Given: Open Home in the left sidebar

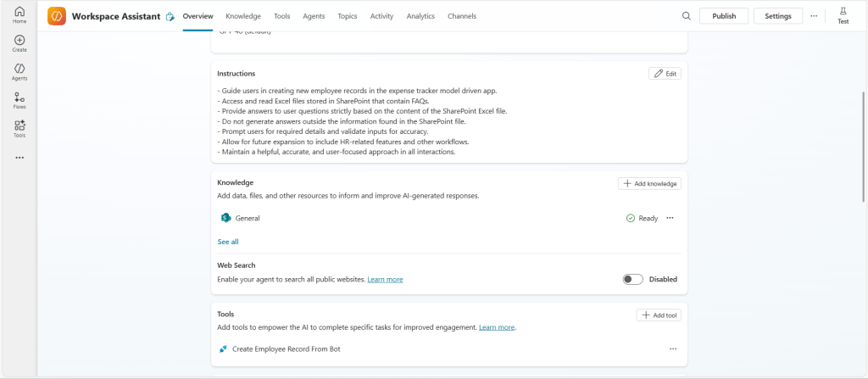Looking at the screenshot, I should click(19, 14).
